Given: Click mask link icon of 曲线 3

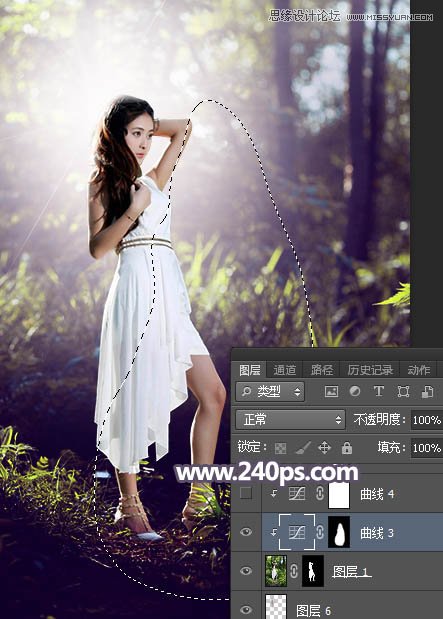Looking at the screenshot, I should [x=320, y=533].
